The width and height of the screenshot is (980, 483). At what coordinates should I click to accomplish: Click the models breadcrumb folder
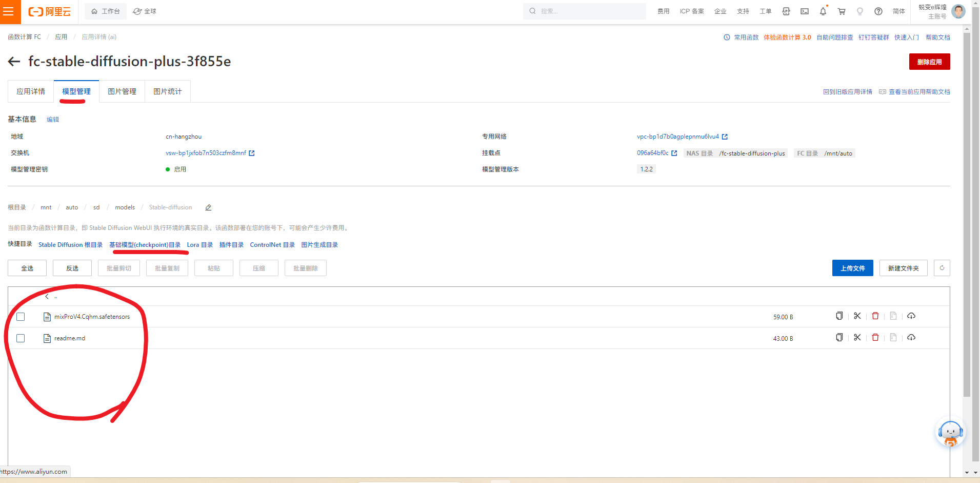click(x=125, y=207)
